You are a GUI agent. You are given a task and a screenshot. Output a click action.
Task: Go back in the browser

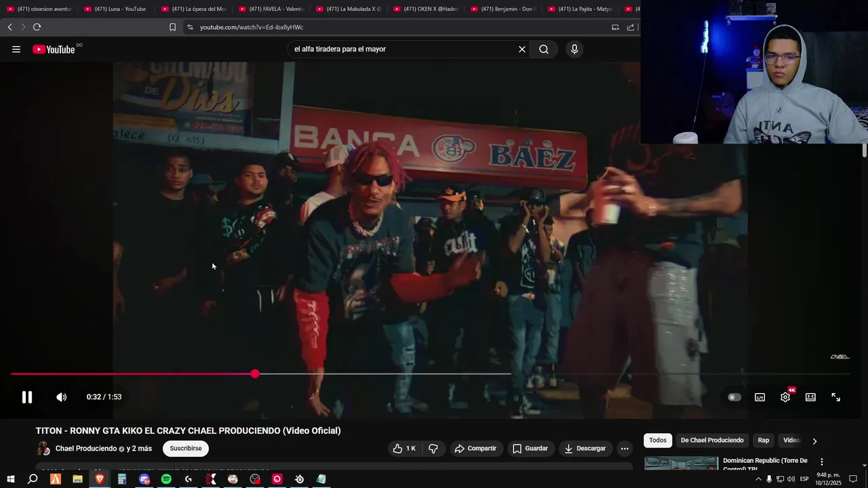pyautogui.click(x=9, y=27)
